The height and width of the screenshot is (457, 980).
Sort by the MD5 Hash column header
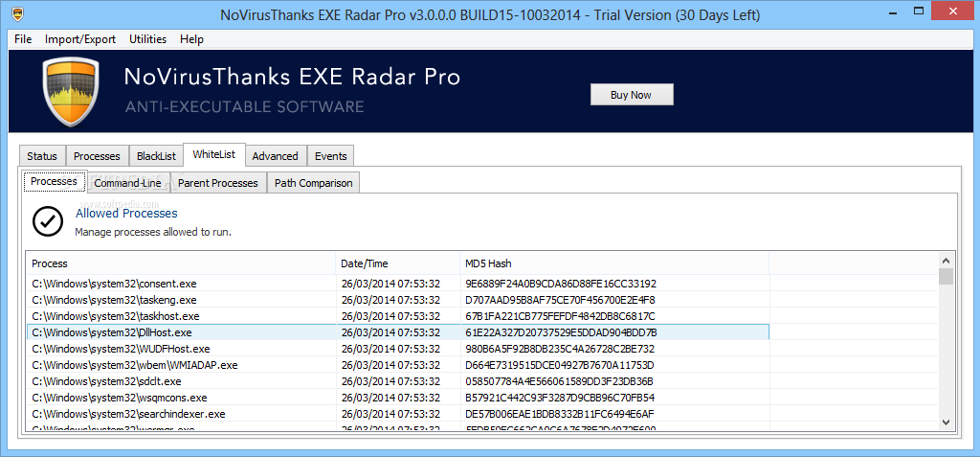(614, 263)
